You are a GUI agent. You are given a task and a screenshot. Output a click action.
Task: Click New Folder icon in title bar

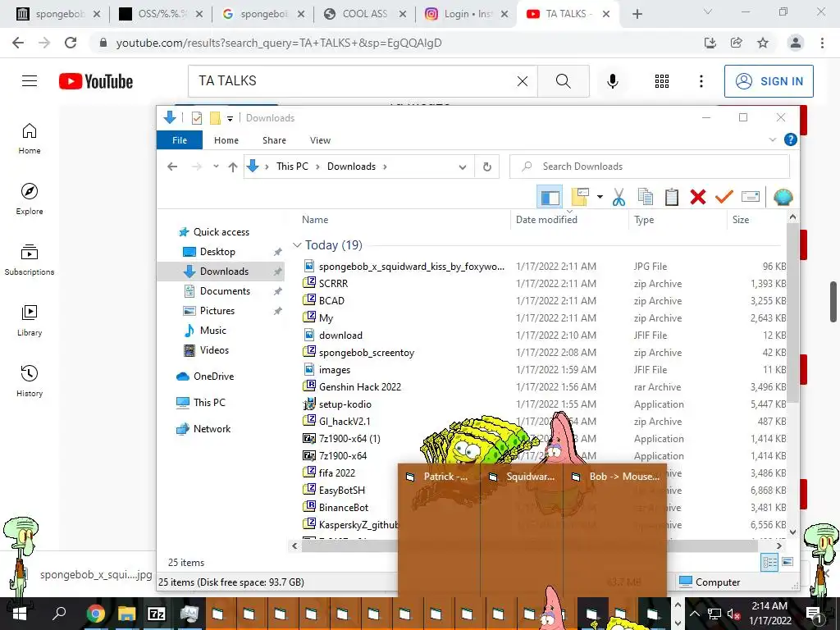coord(215,118)
